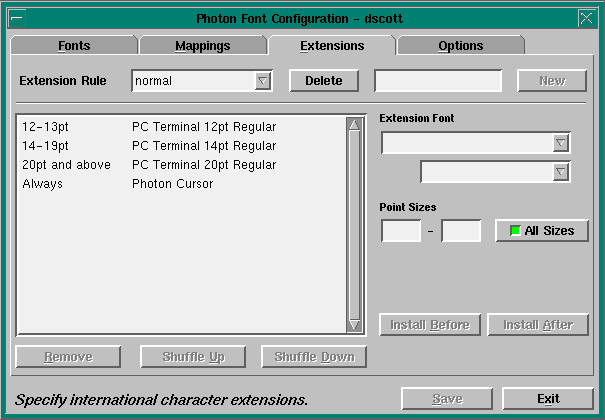605x420 pixels.
Task: Open the first Extension Font dropdown
Action: (561, 144)
